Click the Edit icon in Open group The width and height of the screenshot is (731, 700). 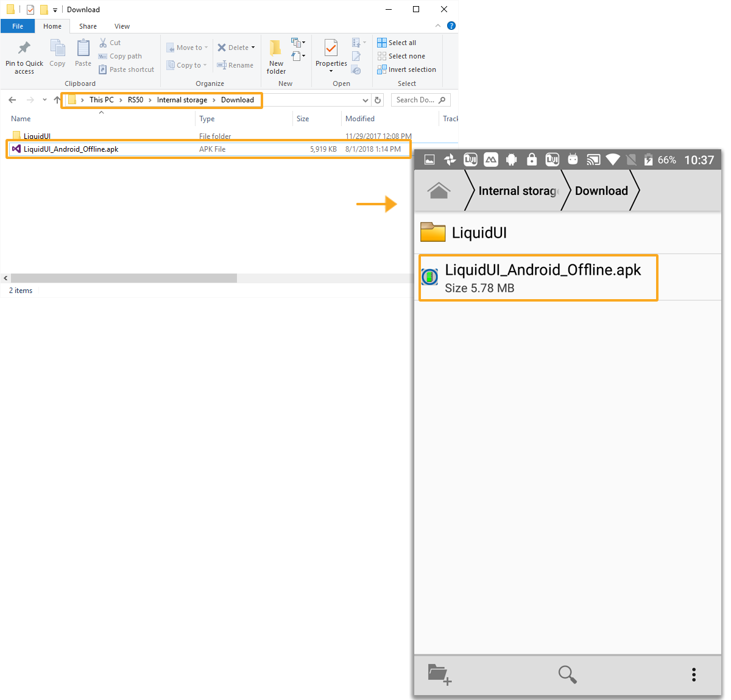pyautogui.click(x=356, y=56)
